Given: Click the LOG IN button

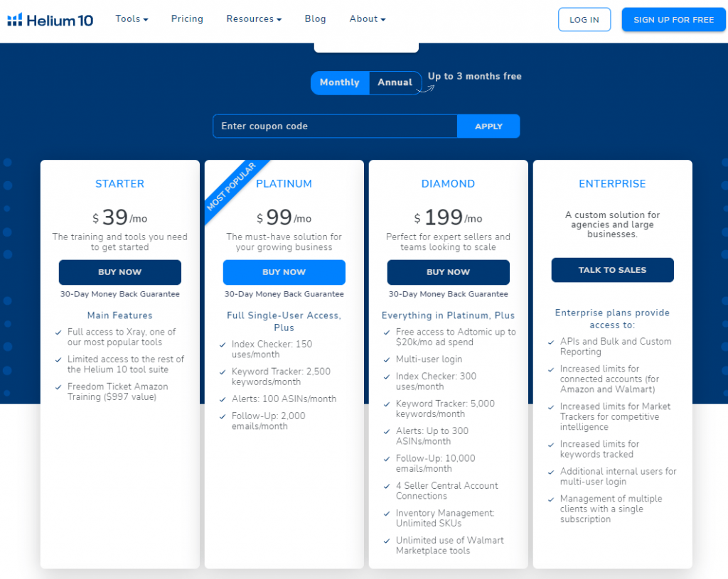Looking at the screenshot, I should [x=584, y=19].
